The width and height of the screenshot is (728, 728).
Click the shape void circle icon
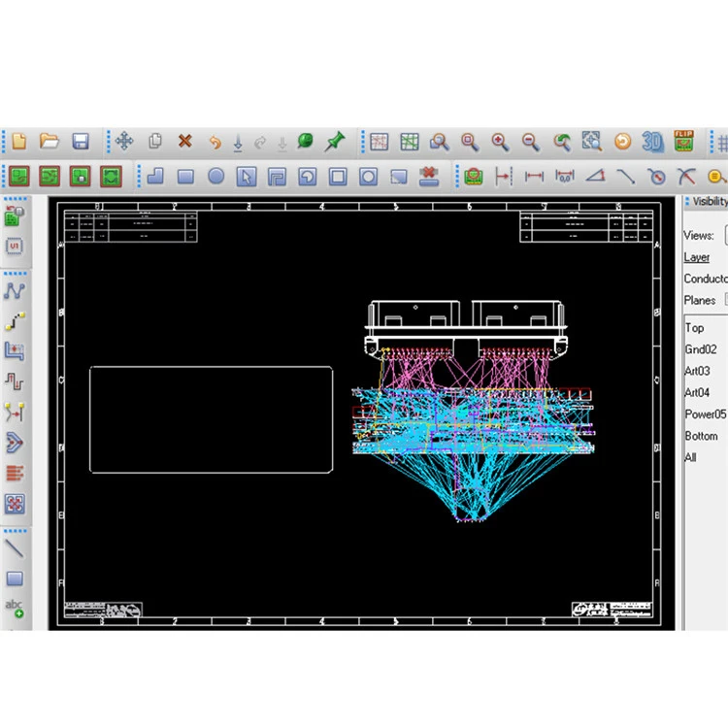click(x=368, y=177)
